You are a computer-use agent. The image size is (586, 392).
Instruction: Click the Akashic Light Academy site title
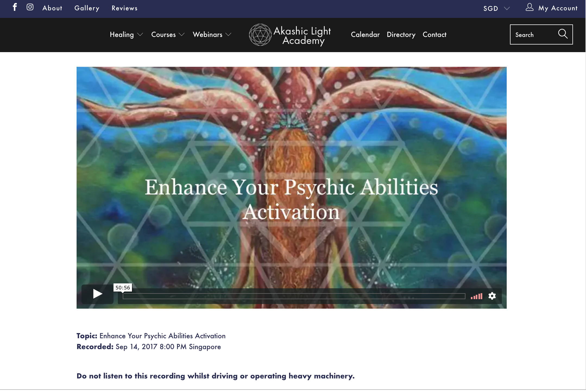pos(302,35)
